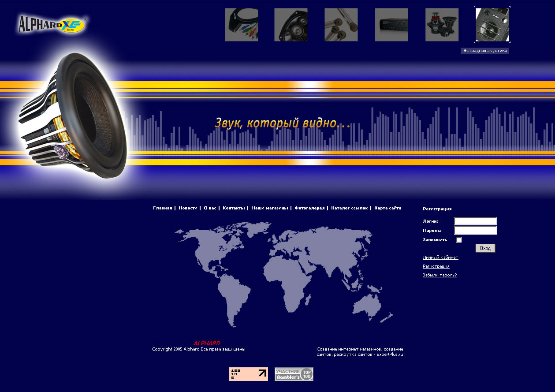555x392 pixels.
Task: Click the Забыли пароль? link
Action: click(440, 275)
